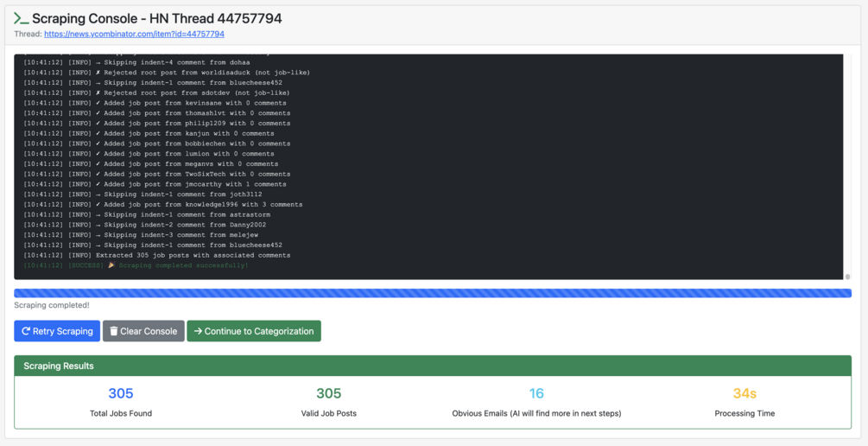
Task: Click the Total Jobs Found label
Action: (x=121, y=413)
